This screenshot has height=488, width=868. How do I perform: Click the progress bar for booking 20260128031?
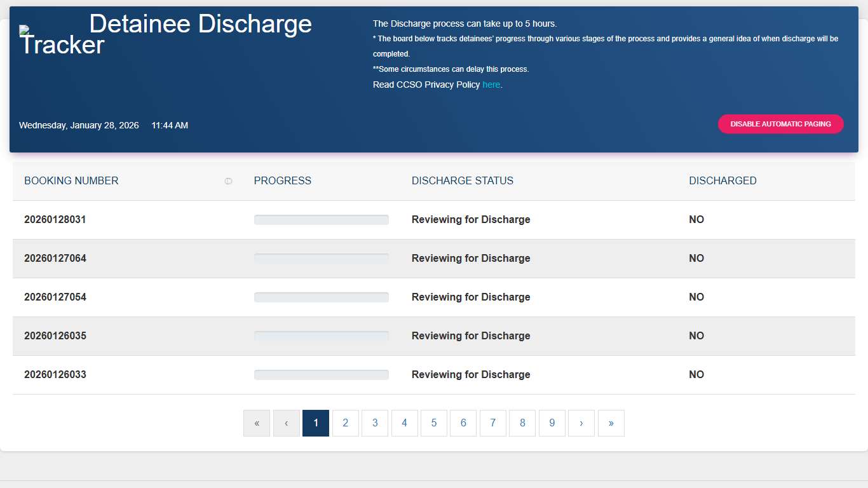point(321,219)
